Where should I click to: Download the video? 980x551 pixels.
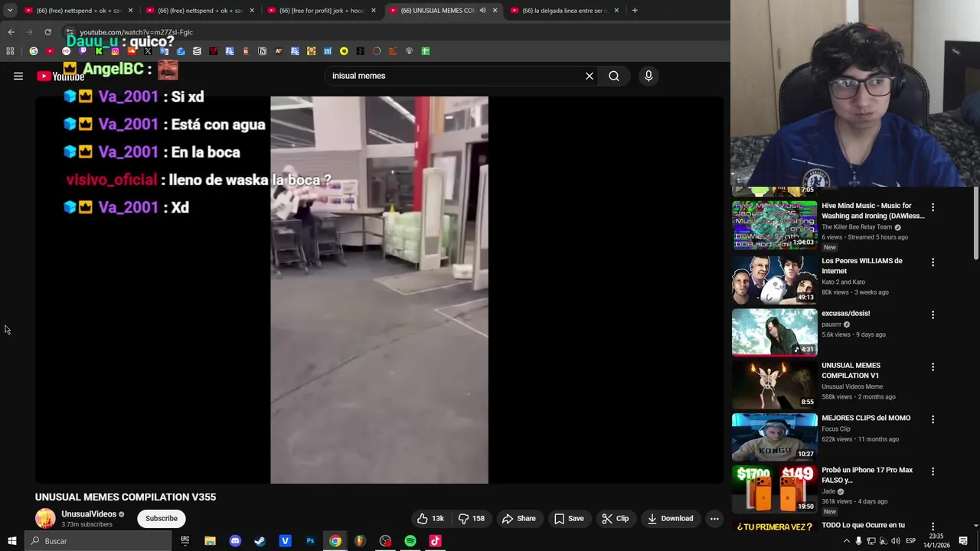pyautogui.click(x=670, y=518)
